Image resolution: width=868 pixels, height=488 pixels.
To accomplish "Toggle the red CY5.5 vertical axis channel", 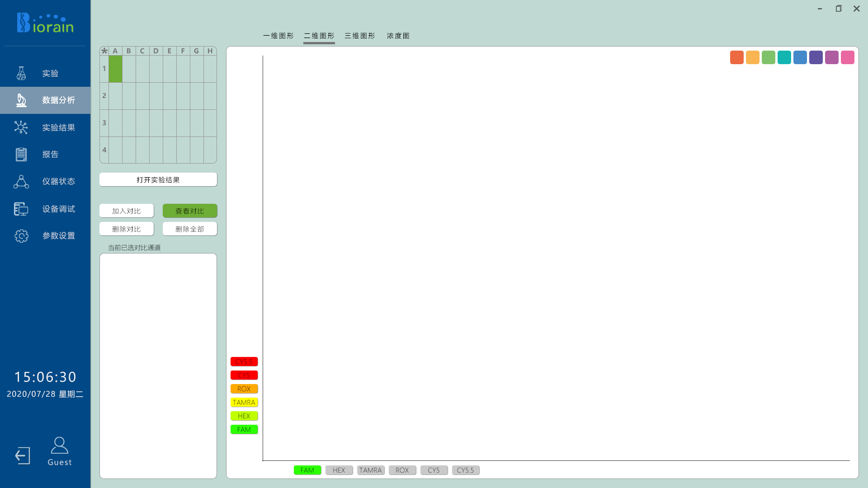I will click(244, 361).
